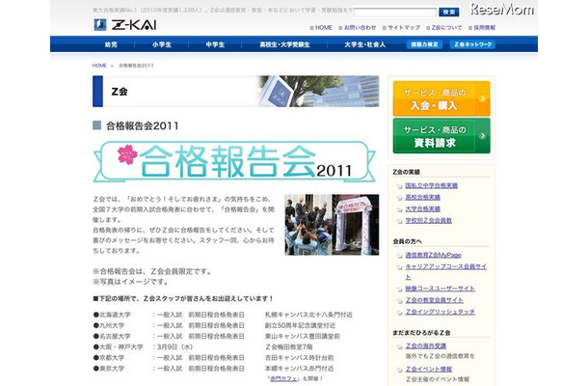
Task: Select the 小学生 navigation tab
Action: tap(162, 44)
